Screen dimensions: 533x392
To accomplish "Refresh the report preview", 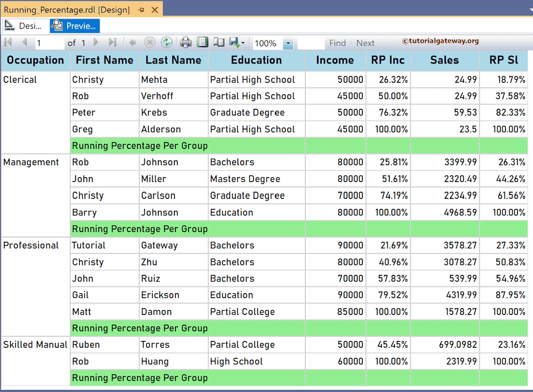I will (x=167, y=44).
